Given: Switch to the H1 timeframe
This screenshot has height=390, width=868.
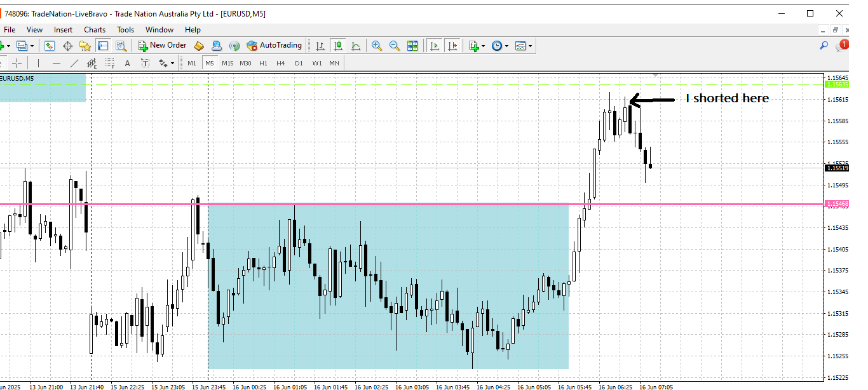Looking at the screenshot, I should click(263, 63).
